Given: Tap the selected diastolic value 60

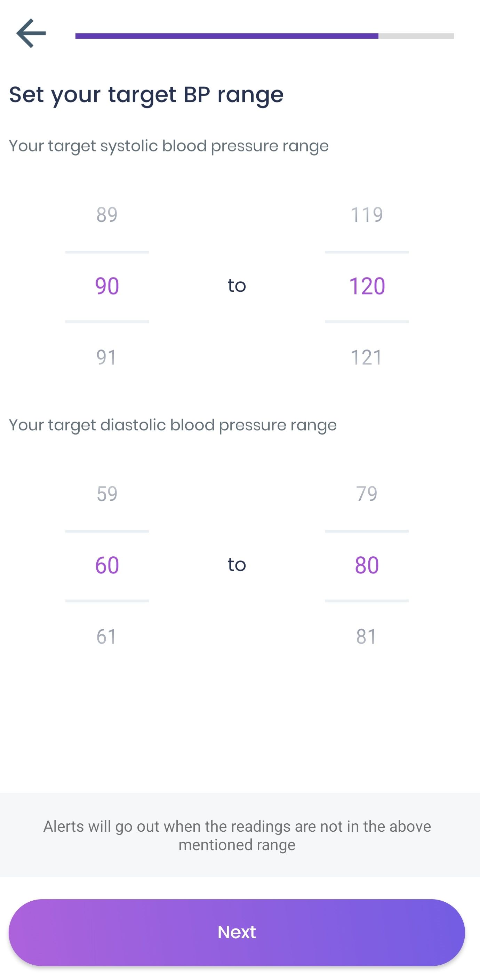Looking at the screenshot, I should (x=107, y=565).
